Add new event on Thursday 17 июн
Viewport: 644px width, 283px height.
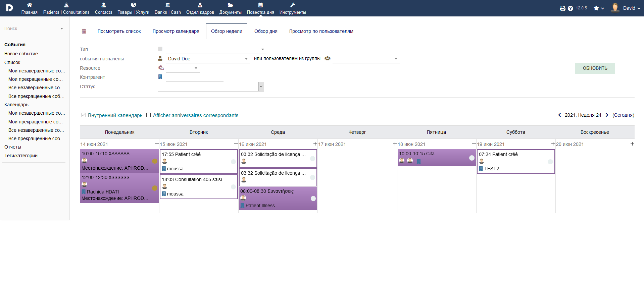point(395,144)
